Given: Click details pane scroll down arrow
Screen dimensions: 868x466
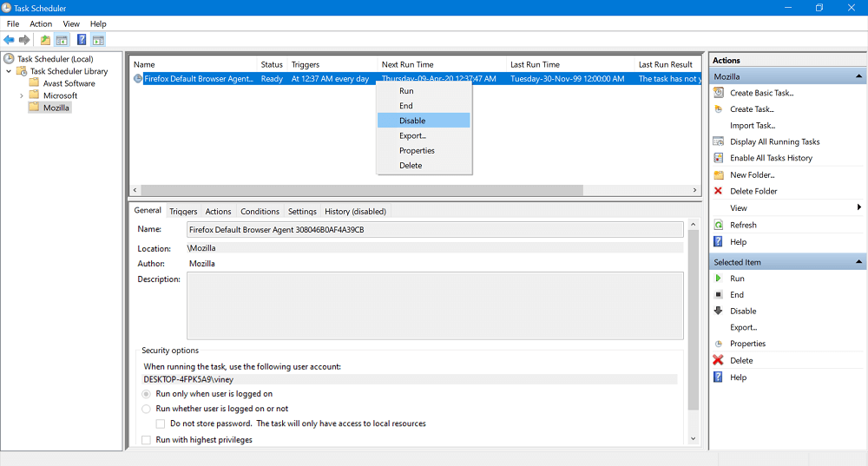Looking at the screenshot, I should tap(693, 439).
